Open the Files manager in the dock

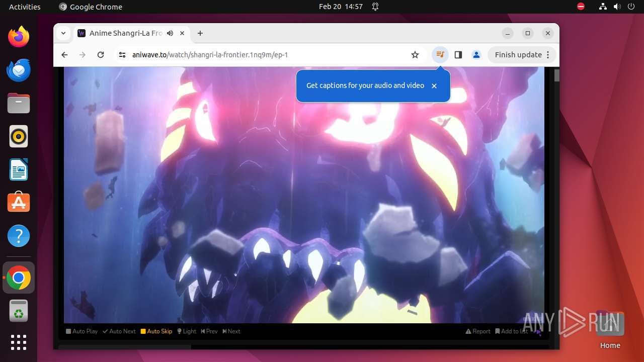[x=19, y=104]
